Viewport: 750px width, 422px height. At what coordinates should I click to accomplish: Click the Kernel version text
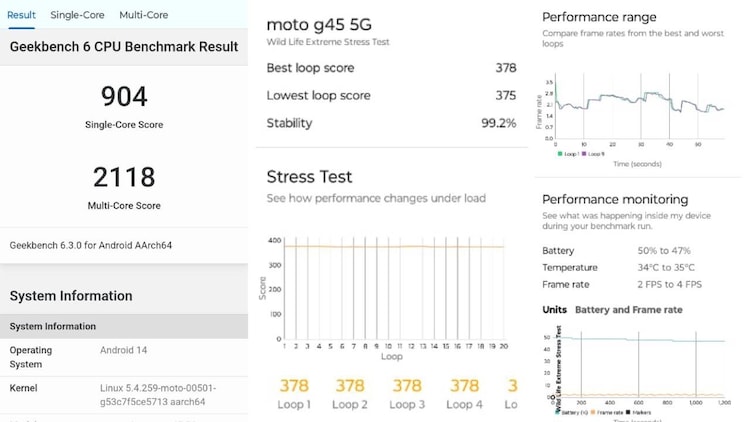[x=158, y=394]
